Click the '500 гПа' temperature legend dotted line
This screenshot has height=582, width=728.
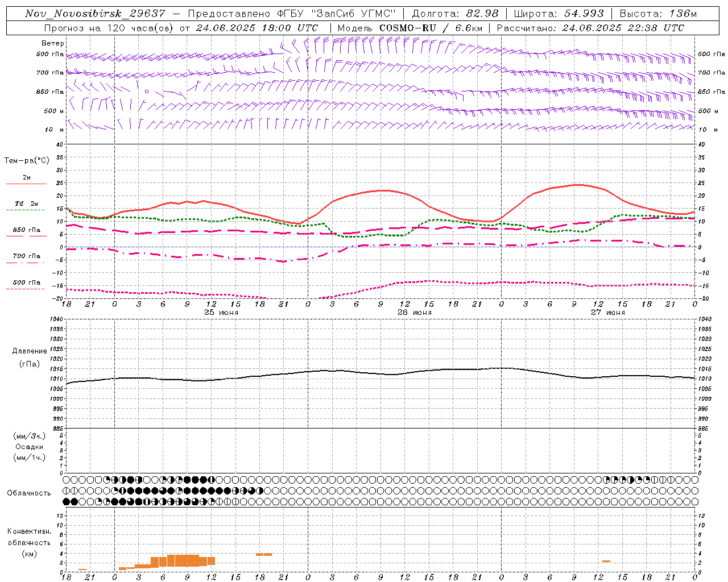[x=26, y=289]
